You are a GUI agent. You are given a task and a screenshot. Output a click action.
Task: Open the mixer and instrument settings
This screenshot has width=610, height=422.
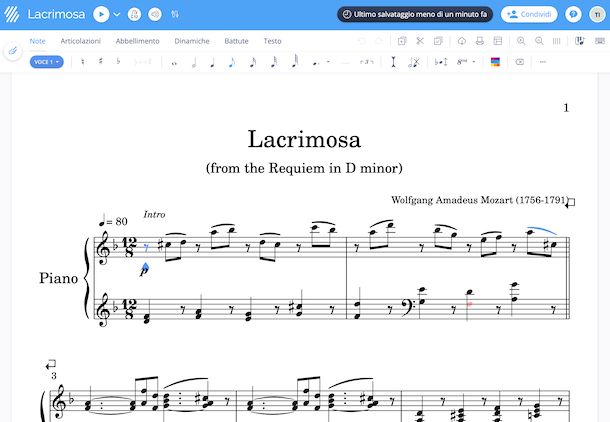(x=175, y=14)
